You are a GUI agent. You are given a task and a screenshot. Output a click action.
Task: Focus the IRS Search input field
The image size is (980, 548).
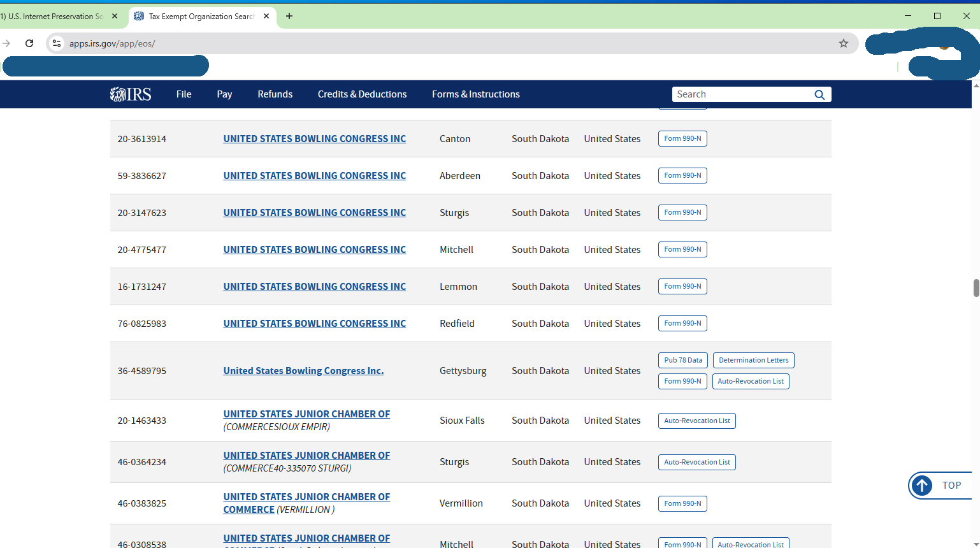[x=742, y=94]
